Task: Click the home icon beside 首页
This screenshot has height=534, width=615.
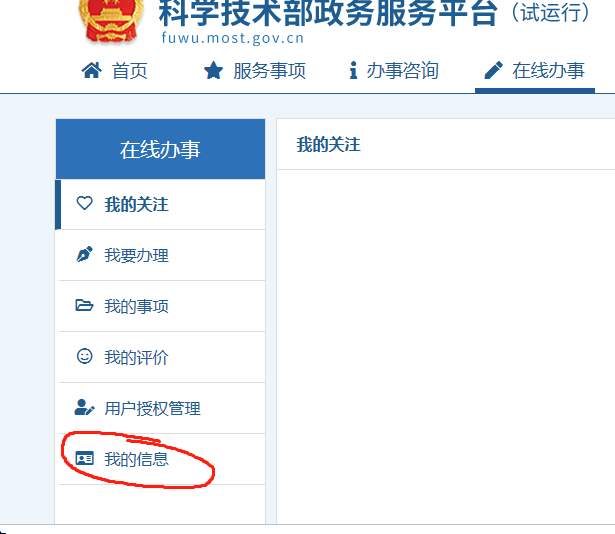Action: click(91, 71)
